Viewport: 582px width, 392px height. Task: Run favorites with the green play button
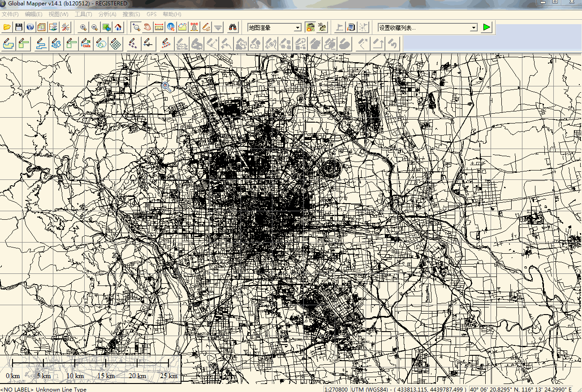pos(487,27)
